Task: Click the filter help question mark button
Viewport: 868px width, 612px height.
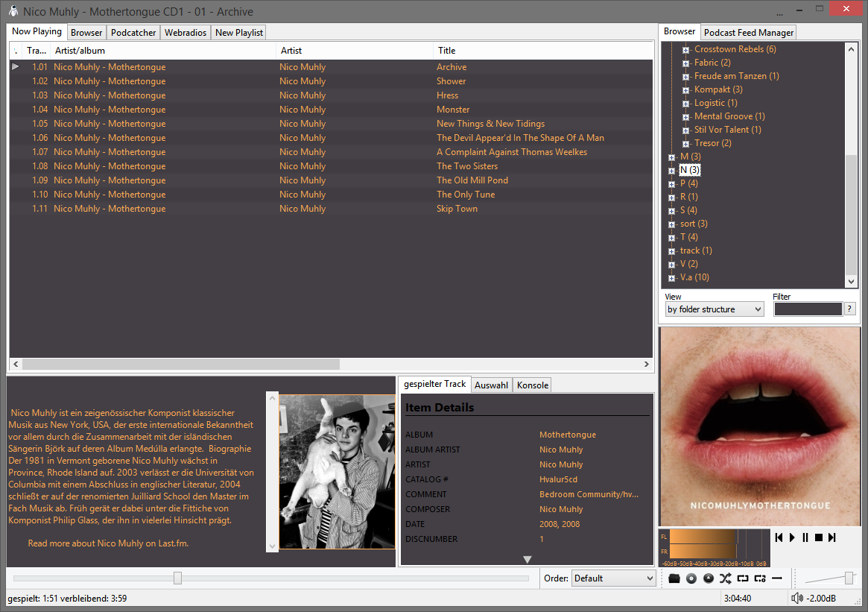Action: (x=849, y=309)
